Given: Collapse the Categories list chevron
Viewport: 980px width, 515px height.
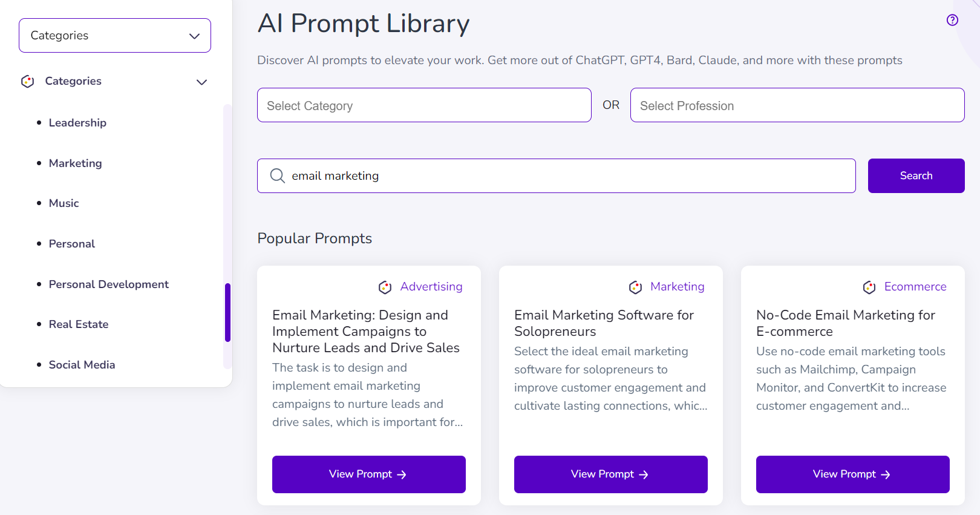Looking at the screenshot, I should (201, 82).
